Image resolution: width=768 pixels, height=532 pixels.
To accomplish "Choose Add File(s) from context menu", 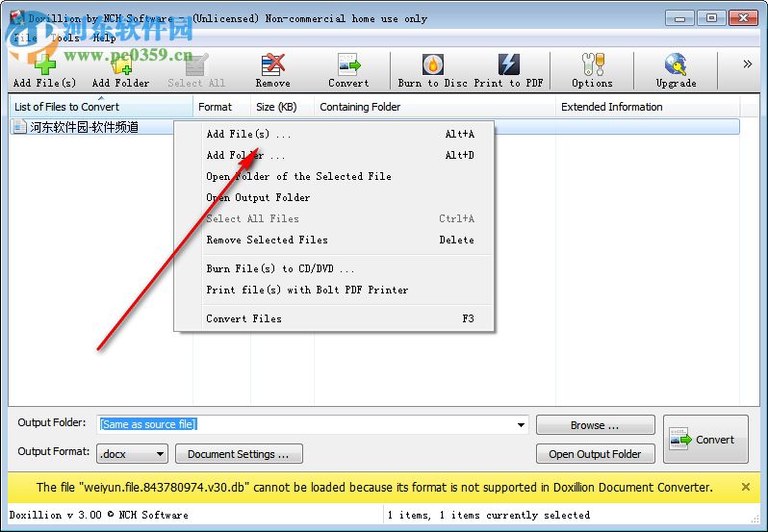I will click(x=334, y=134).
